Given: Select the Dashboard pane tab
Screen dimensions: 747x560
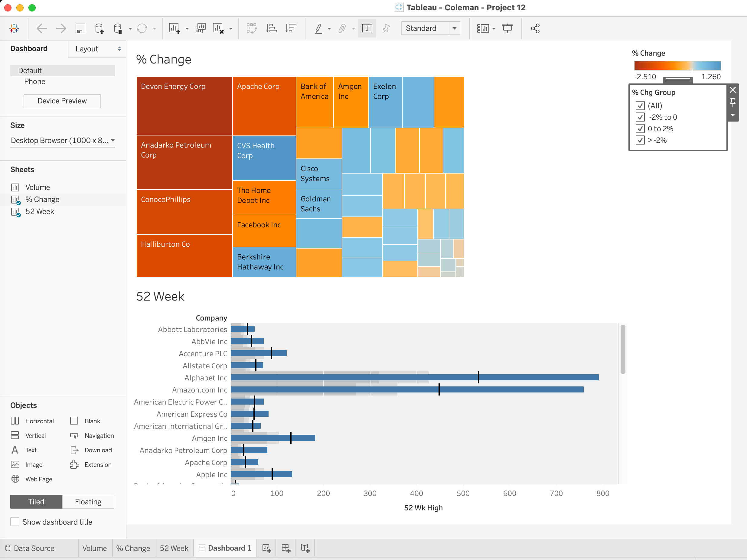Looking at the screenshot, I should tap(29, 49).
